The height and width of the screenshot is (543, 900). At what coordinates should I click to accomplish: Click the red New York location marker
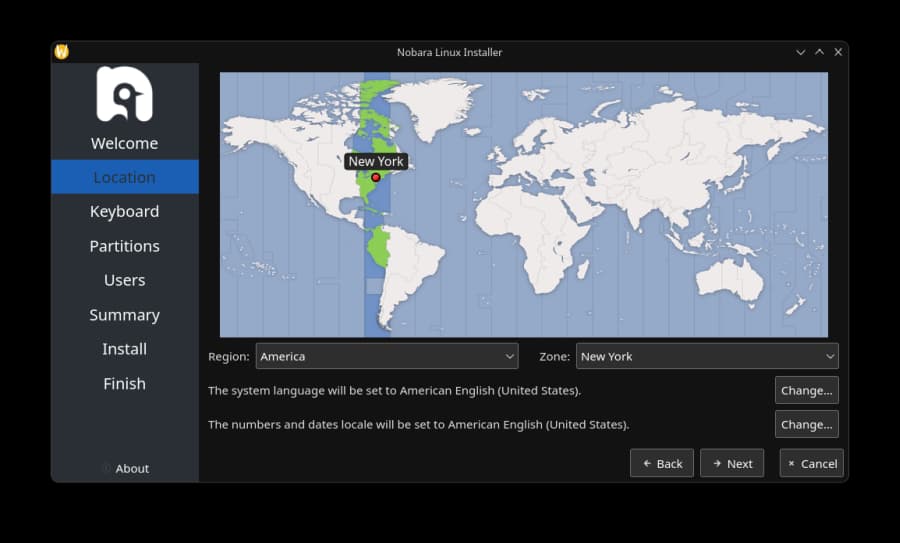(x=376, y=177)
